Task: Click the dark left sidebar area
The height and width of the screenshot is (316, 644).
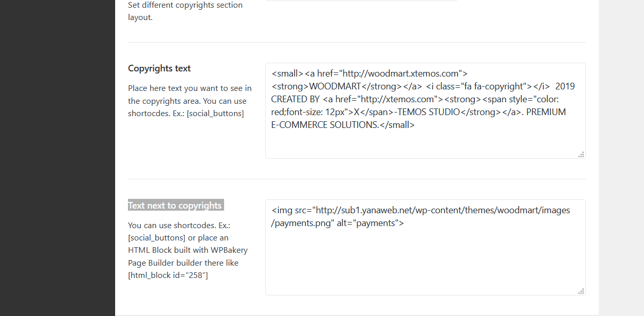Action: [x=57, y=154]
